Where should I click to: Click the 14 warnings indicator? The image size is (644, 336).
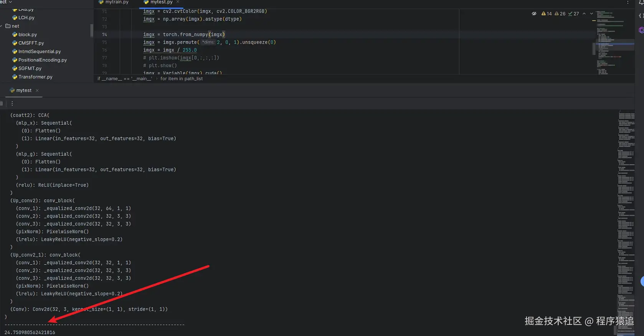click(x=547, y=13)
